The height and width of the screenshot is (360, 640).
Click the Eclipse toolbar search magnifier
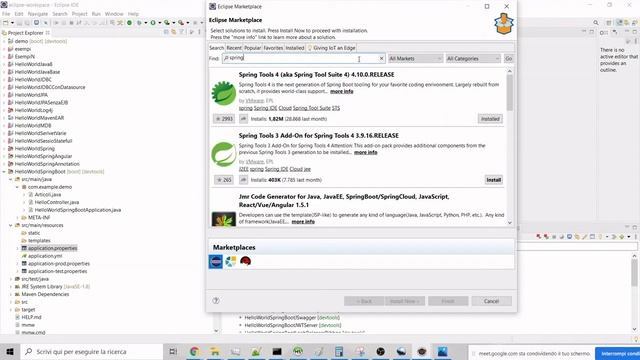click(596, 23)
